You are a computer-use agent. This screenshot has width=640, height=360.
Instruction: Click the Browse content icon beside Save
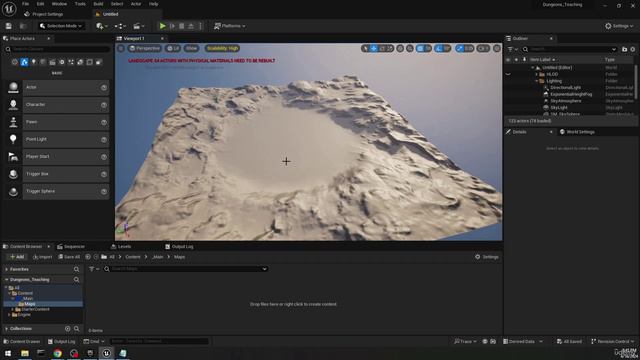(x=23, y=26)
